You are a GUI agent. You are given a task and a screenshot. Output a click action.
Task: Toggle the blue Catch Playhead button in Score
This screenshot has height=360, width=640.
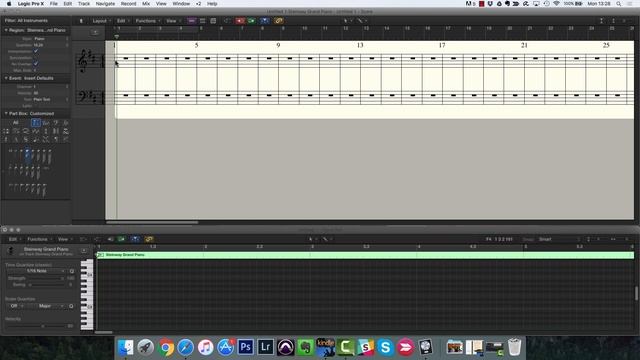point(264,21)
